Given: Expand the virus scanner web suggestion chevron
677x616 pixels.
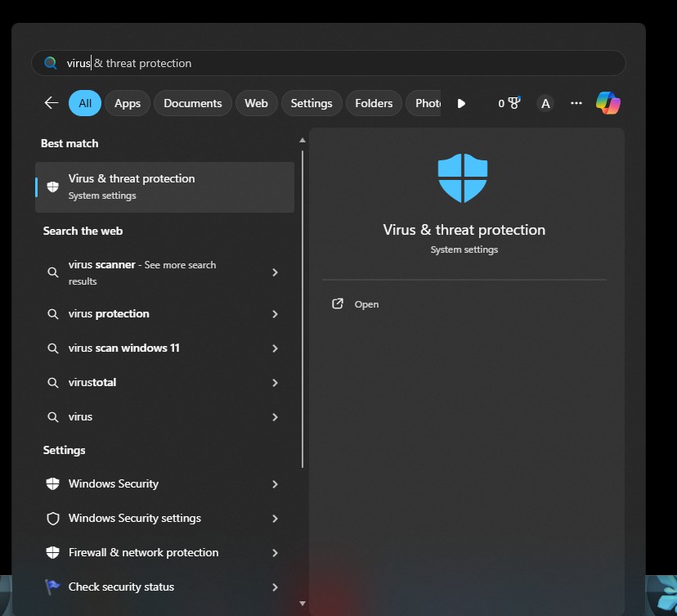Looking at the screenshot, I should point(275,272).
